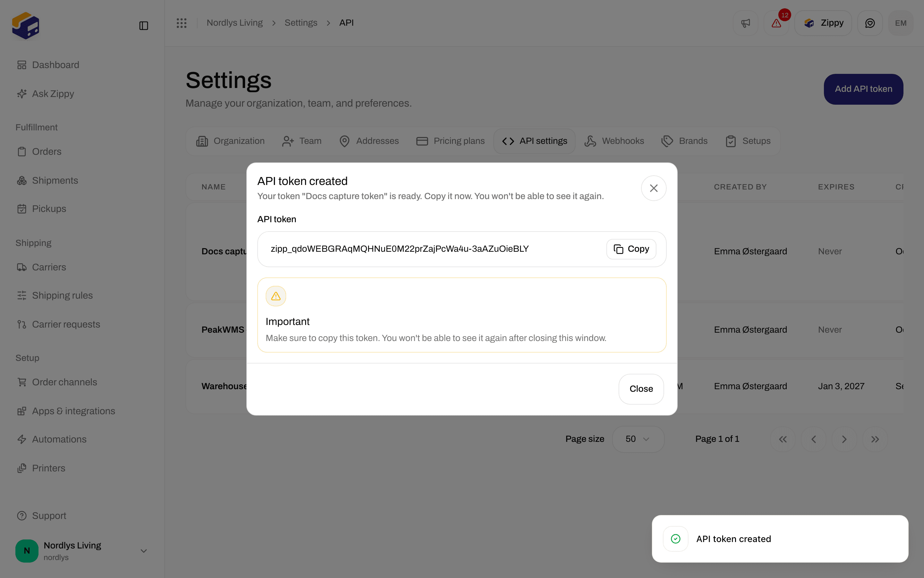924x578 pixels.
Task: Open the chat support bubble icon
Action: tap(870, 23)
